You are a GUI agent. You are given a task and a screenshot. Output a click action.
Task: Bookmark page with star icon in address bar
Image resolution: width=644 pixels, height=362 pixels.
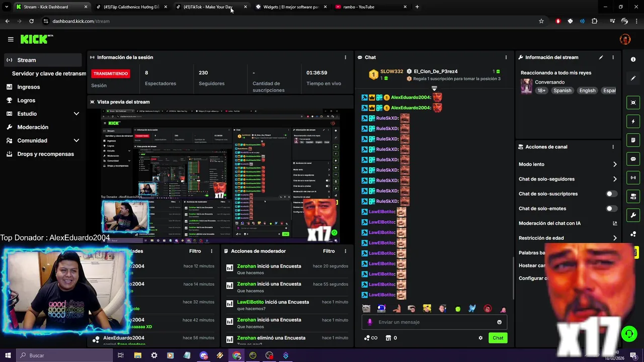click(x=541, y=21)
